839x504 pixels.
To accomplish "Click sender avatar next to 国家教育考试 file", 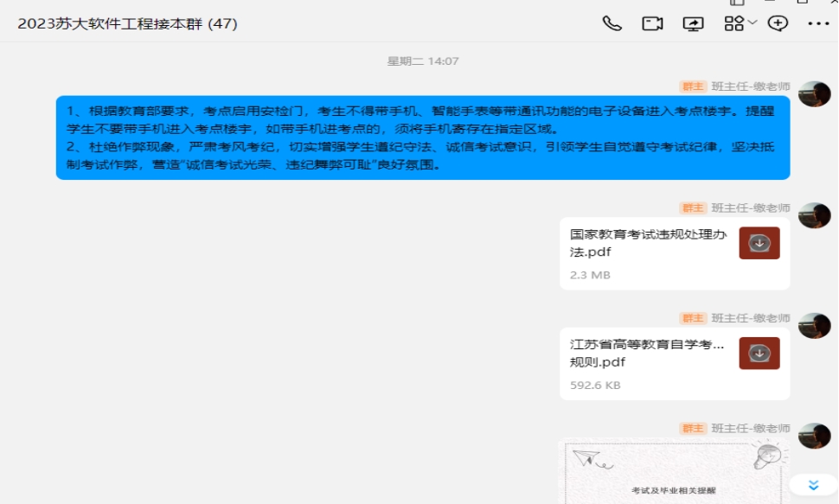I will coord(814,215).
